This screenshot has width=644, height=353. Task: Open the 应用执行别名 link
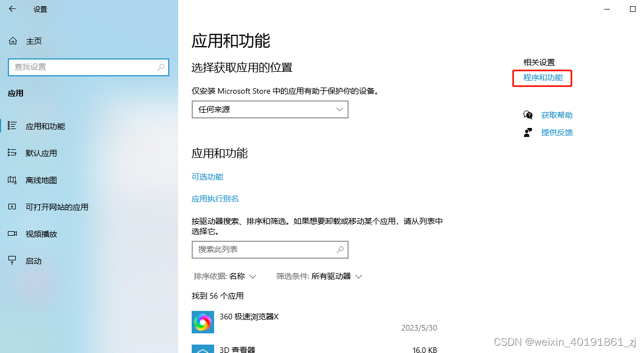point(215,199)
